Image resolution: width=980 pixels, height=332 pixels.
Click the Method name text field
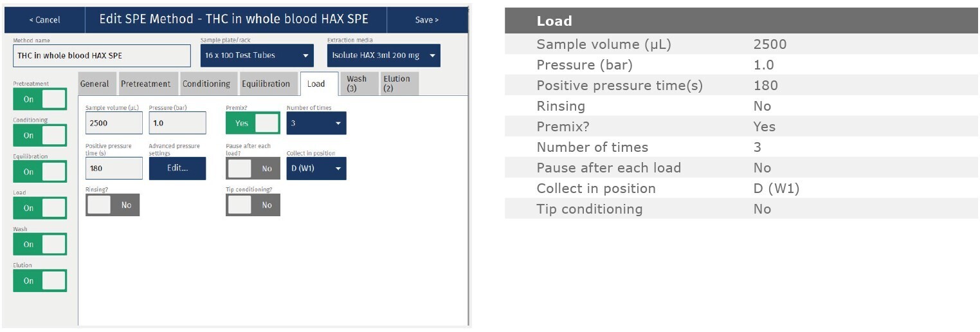coord(102,56)
